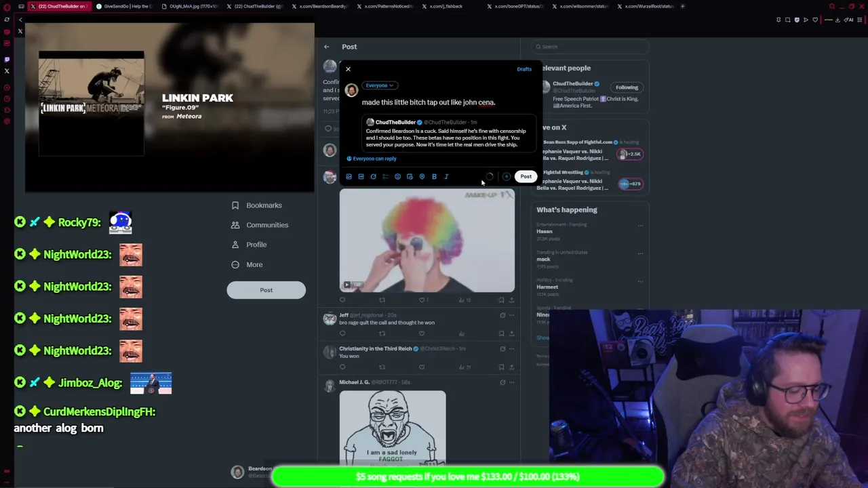Add a poll in composer toolbar
This screenshot has height=488, width=868.
tap(385, 177)
